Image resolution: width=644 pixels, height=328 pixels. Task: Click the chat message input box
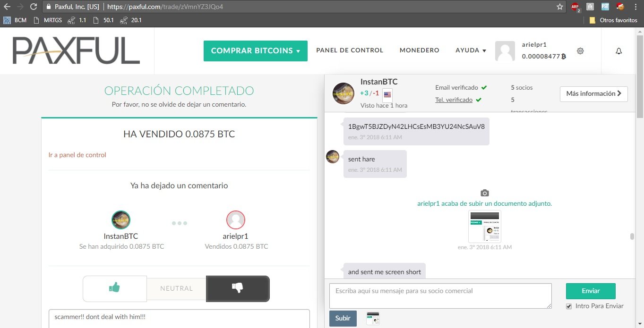[x=440, y=296]
